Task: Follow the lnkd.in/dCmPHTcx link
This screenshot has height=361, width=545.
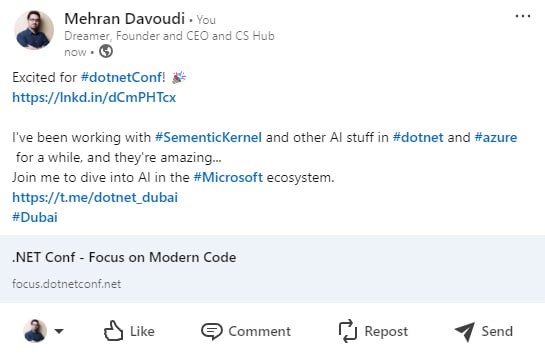Action: tap(94, 97)
